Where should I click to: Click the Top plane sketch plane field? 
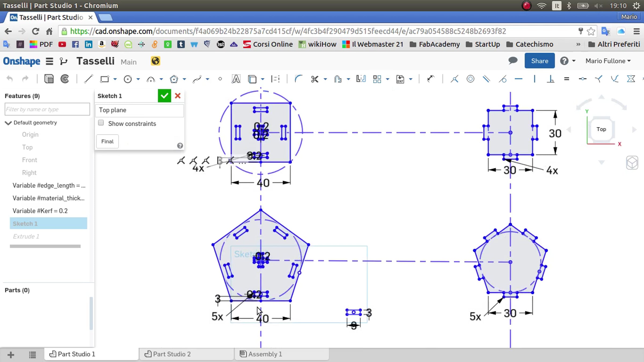point(140,110)
